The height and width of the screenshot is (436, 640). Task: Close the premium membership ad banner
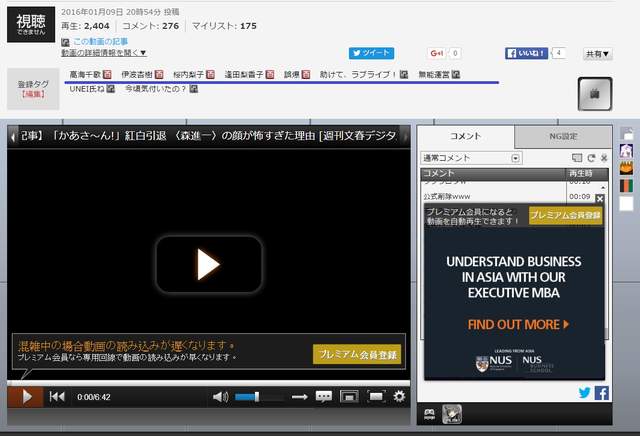pyautogui.click(x=600, y=199)
